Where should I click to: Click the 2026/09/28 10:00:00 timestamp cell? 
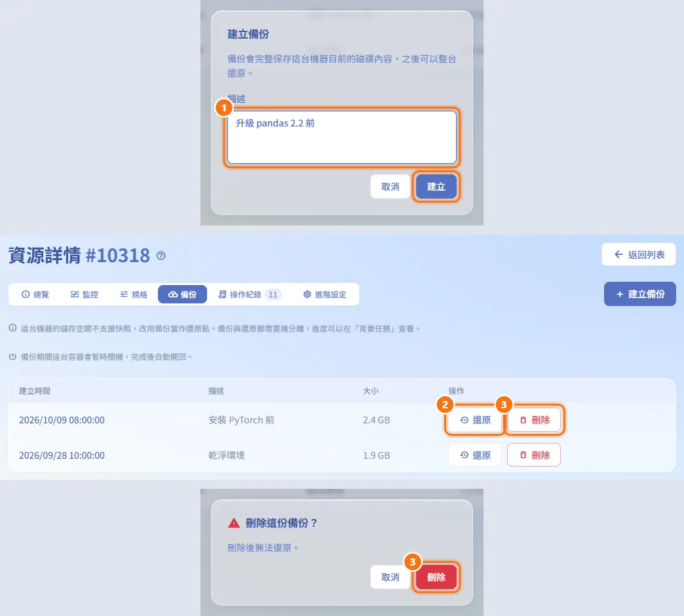click(x=62, y=455)
